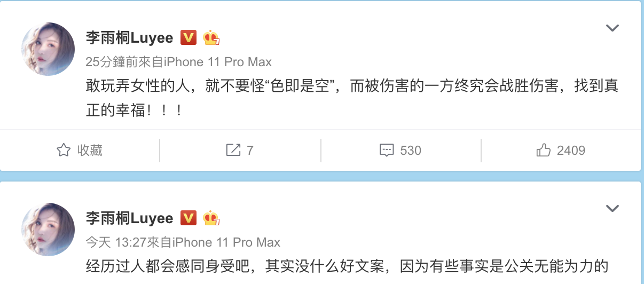Like the first post with thumbs-up icon

(544, 150)
